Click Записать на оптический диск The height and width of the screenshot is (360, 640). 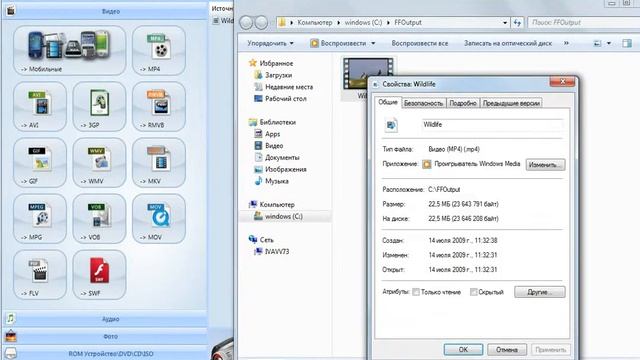508,43
